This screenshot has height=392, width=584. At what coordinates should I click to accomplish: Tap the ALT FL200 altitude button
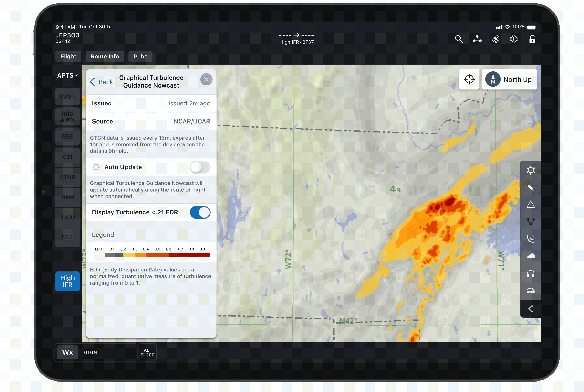point(148,353)
